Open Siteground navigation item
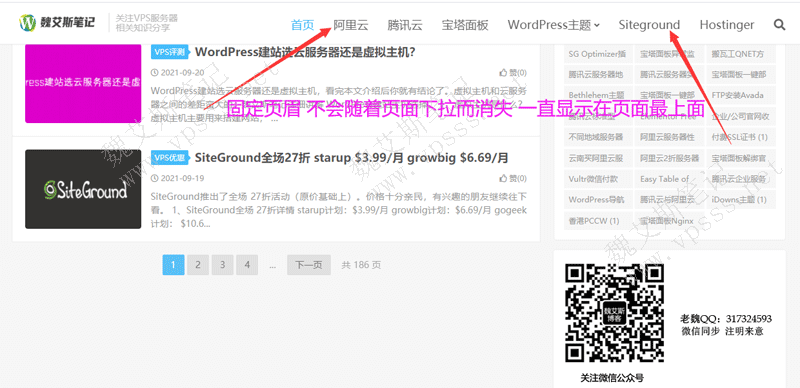 click(x=649, y=25)
